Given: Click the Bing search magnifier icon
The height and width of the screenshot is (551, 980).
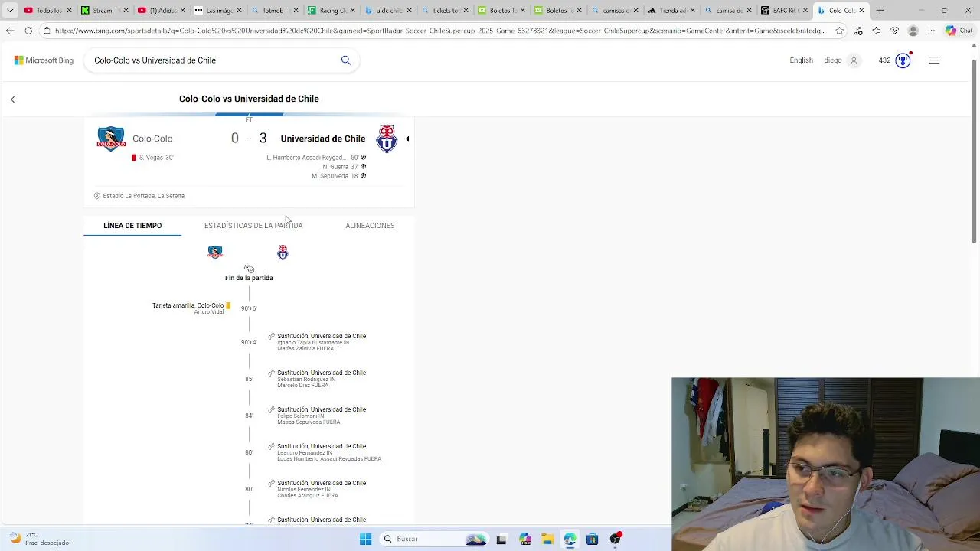Looking at the screenshot, I should (x=346, y=60).
